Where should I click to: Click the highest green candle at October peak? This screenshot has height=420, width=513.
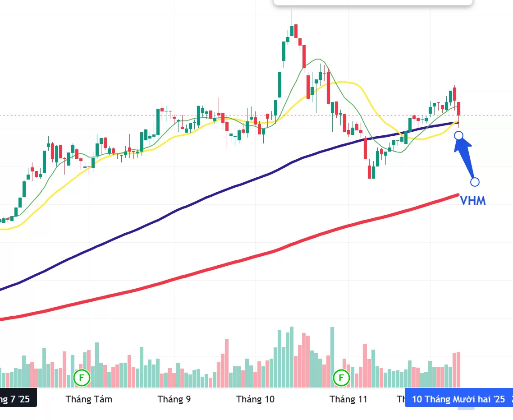(x=292, y=31)
